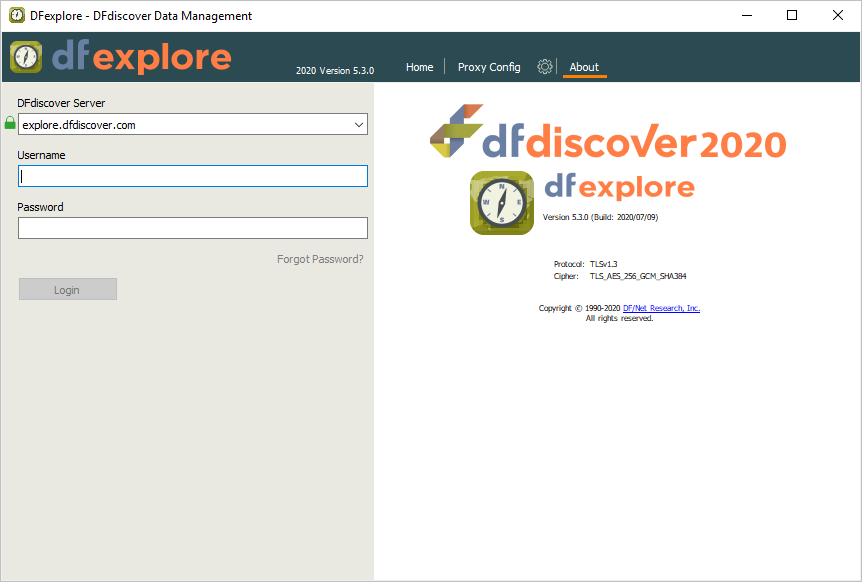Viewport: 862px width, 582px height.
Task: Minimize the DFexplore window
Action: point(746,16)
